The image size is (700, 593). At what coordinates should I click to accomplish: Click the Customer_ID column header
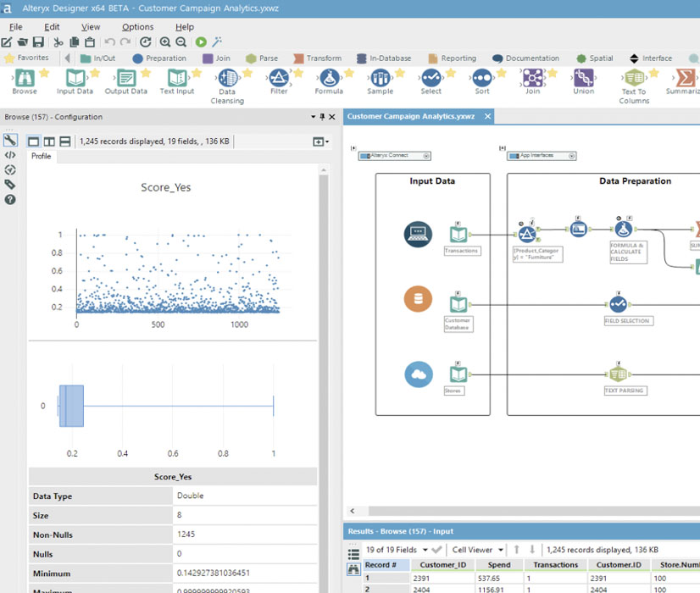click(443, 565)
